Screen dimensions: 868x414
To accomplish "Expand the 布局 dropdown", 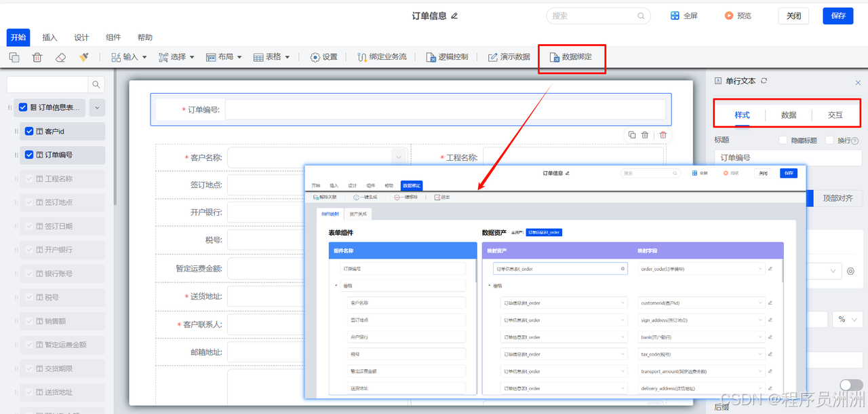I will [224, 57].
